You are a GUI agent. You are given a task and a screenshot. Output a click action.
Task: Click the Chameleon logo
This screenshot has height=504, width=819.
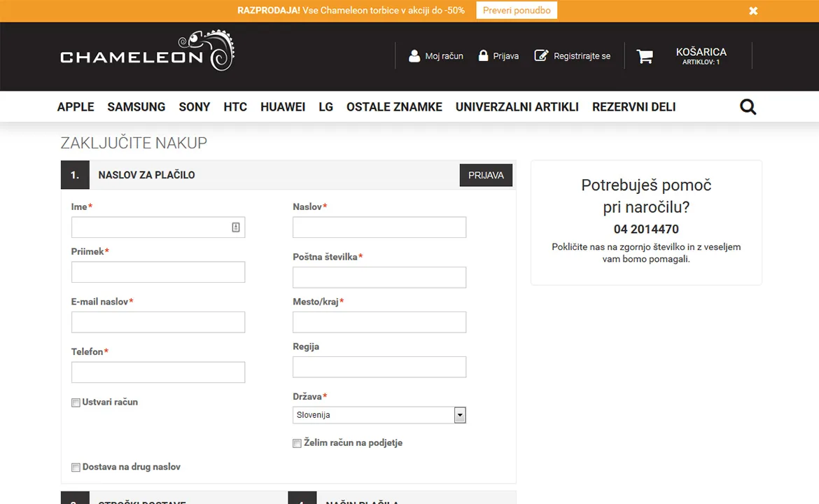point(147,50)
